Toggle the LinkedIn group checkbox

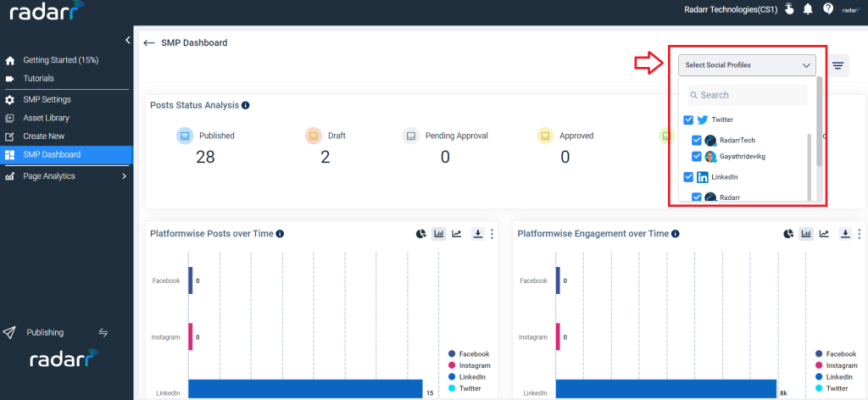coord(688,177)
